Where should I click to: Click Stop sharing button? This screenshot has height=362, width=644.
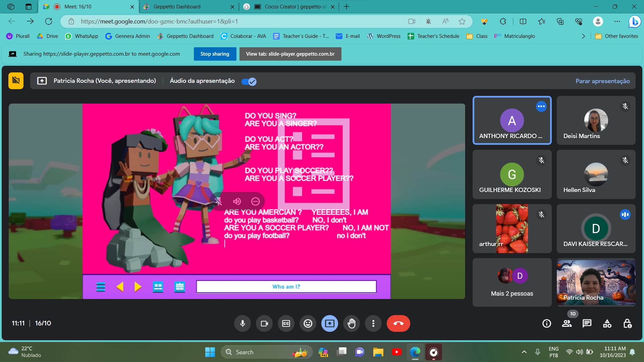pos(215,54)
